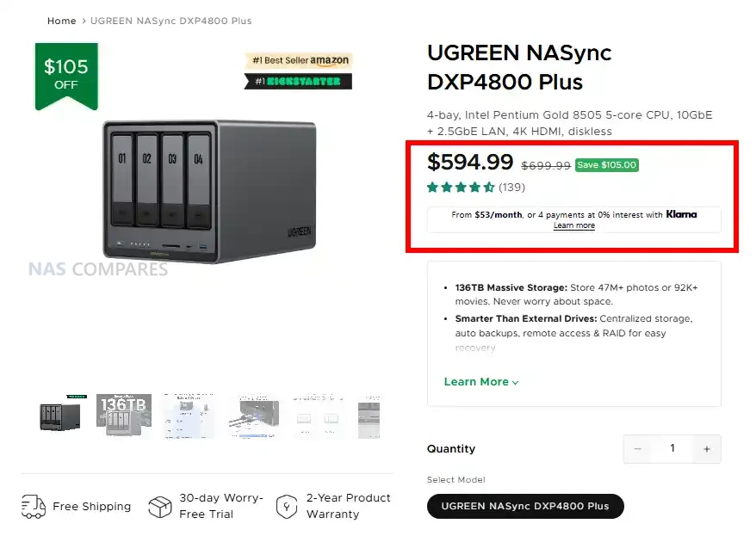Click the quantity number field
Image resolution: width=756 pixels, height=536 pixels.
coord(672,449)
